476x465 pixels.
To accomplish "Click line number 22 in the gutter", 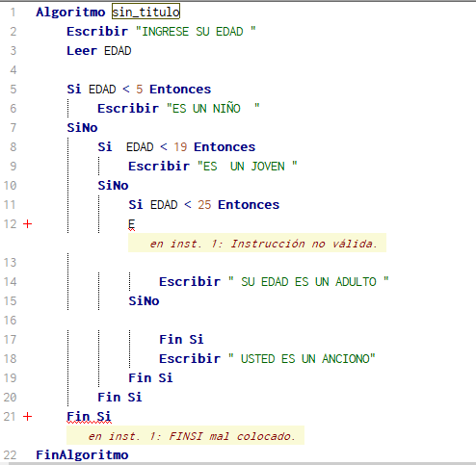I will coord(10,455).
